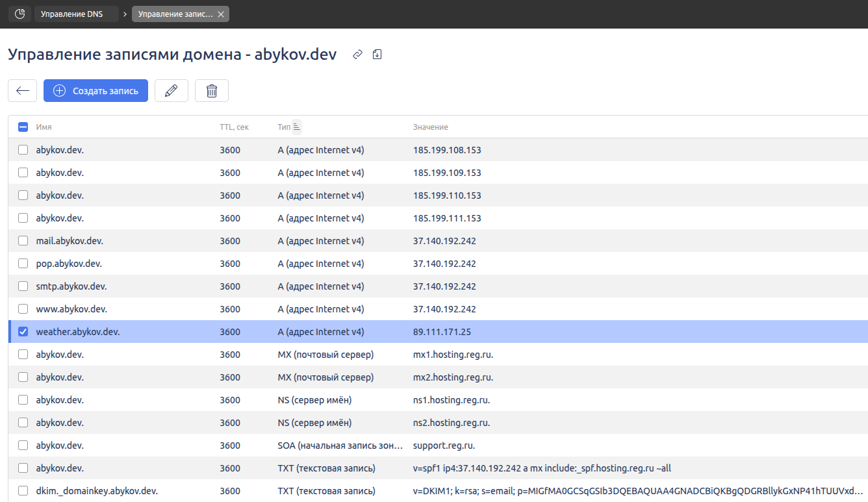Viewport: 868px width, 502px height.
Task: Close the Управление запис… tab
Action: click(x=221, y=14)
